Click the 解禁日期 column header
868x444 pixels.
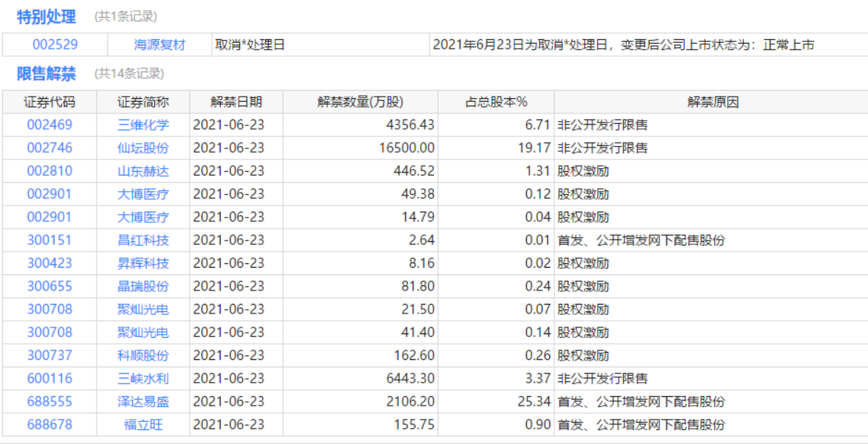(237, 103)
